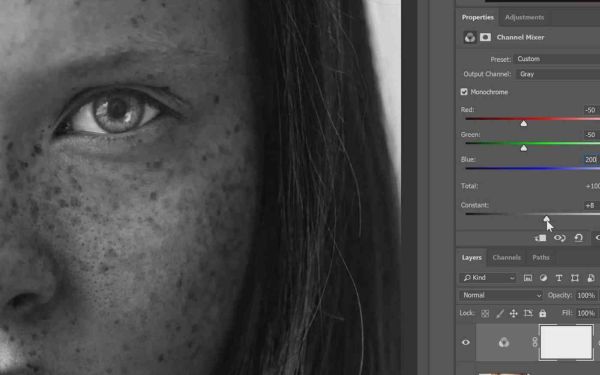Screen dimensions: 600x375
Task: Click the layer mask icon in Properties
Action: point(486,37)
